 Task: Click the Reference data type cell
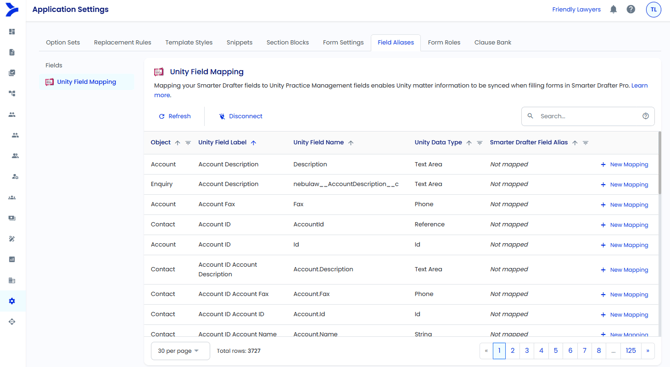[429, 224]
